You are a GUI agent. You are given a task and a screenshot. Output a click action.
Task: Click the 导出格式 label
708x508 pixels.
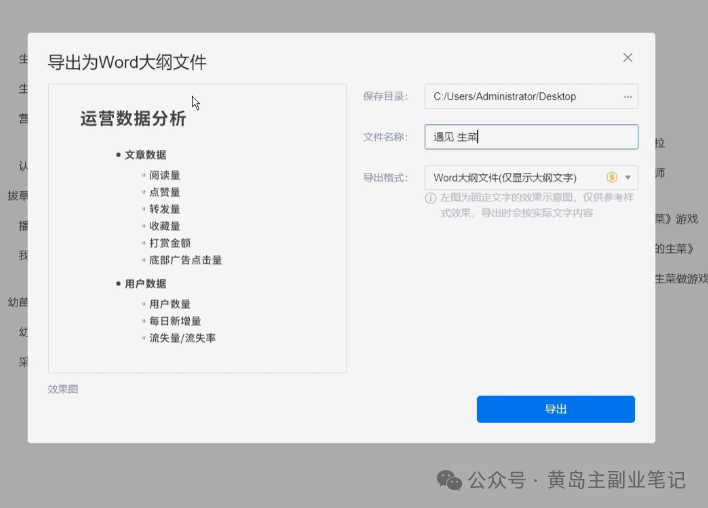pos(386,178)
